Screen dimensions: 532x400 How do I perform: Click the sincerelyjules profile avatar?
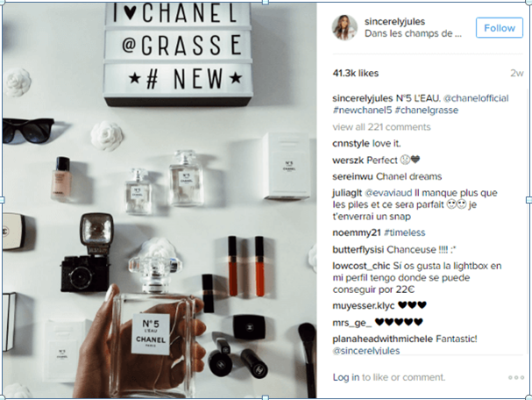344,27
